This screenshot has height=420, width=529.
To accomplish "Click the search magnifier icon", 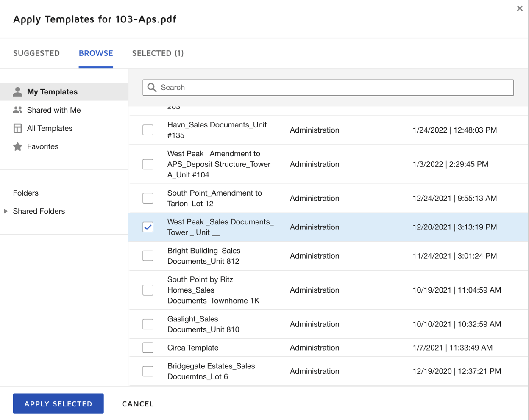I will [152, 87].
